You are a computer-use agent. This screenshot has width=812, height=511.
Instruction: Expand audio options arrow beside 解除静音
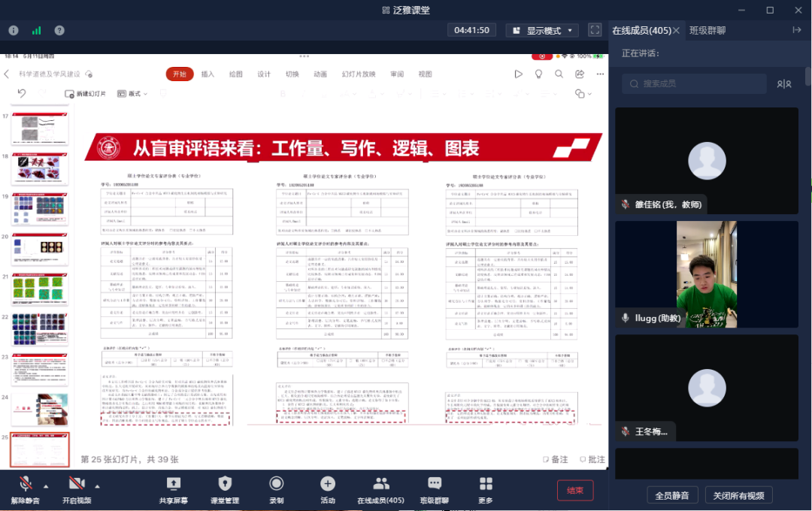[x=46, y=485]
